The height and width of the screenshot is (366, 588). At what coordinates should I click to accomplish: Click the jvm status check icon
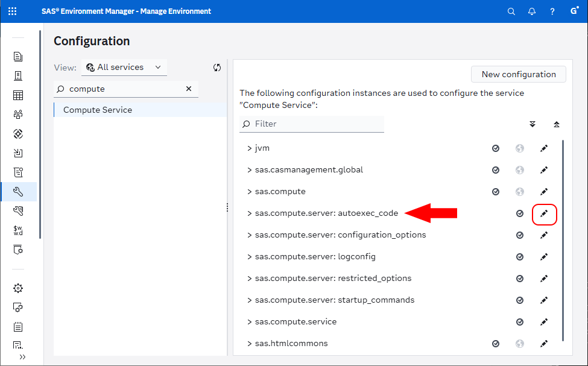coord(496,148)
